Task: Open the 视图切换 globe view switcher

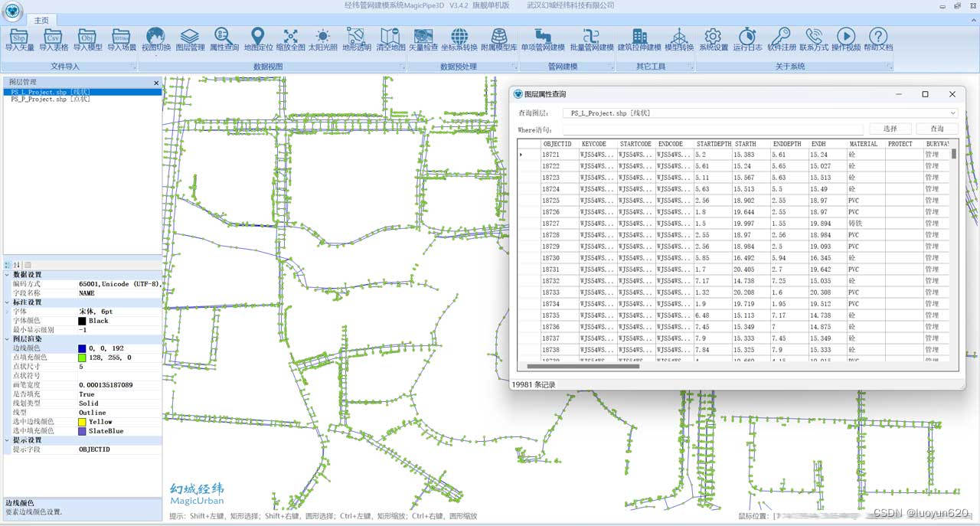Action: (156, 40)
